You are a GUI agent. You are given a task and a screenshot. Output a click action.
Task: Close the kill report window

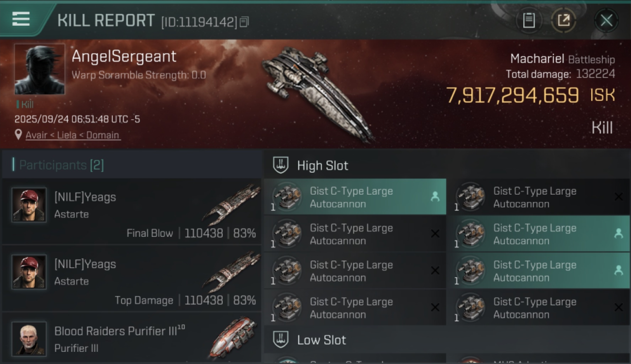tap(606, 20)
